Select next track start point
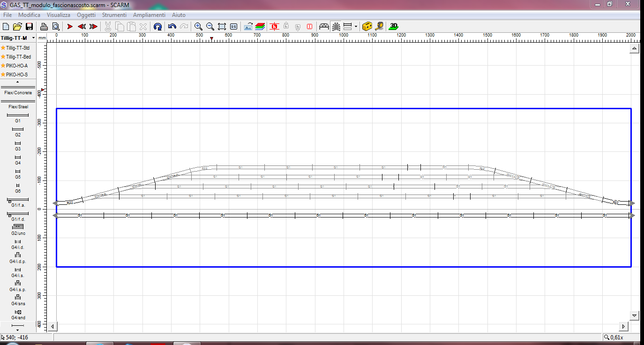This screenshot has height=345, width=644. pos(93,27)
